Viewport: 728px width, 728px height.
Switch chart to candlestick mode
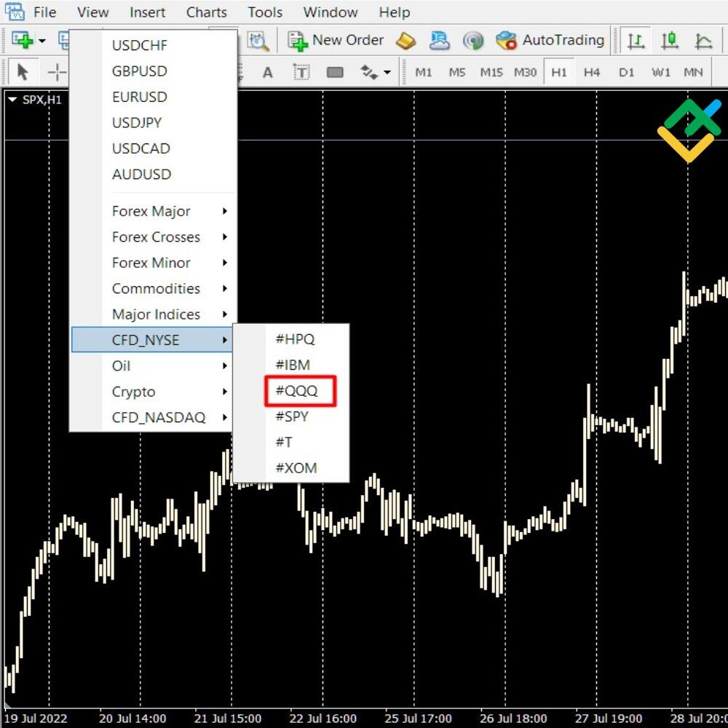coord(670,41)
